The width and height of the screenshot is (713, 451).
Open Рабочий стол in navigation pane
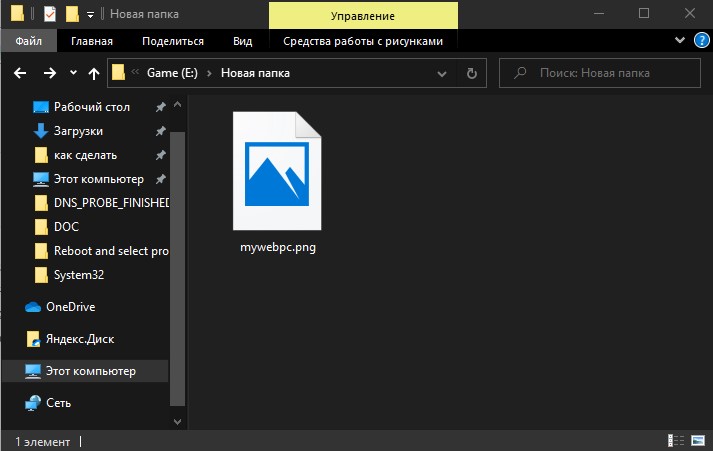(x=91, y=107)
